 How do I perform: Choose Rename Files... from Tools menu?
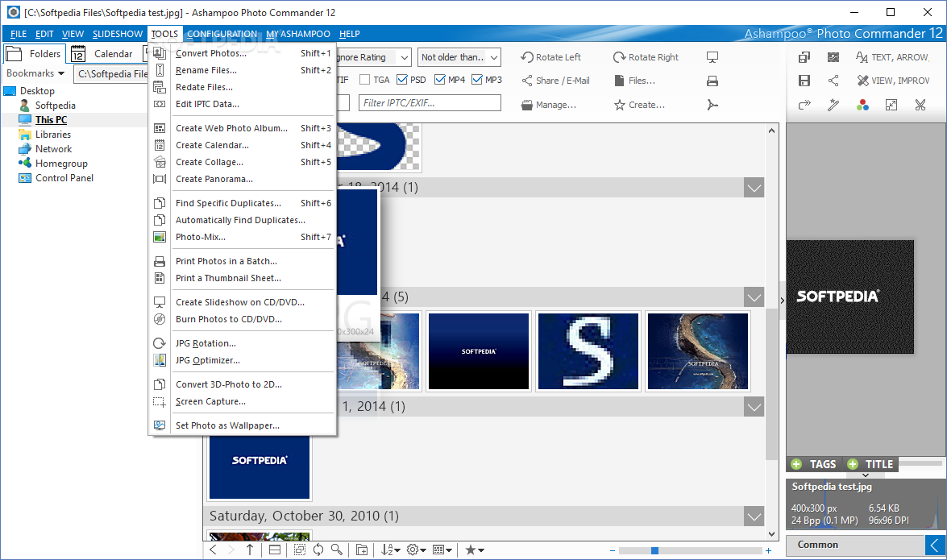tap(242, 70)
